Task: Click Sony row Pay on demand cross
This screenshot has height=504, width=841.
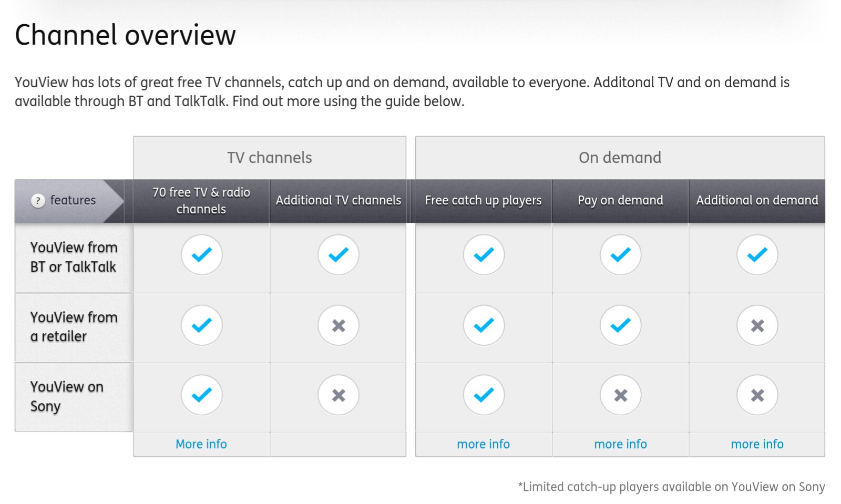Action: (x=620, y=395)
